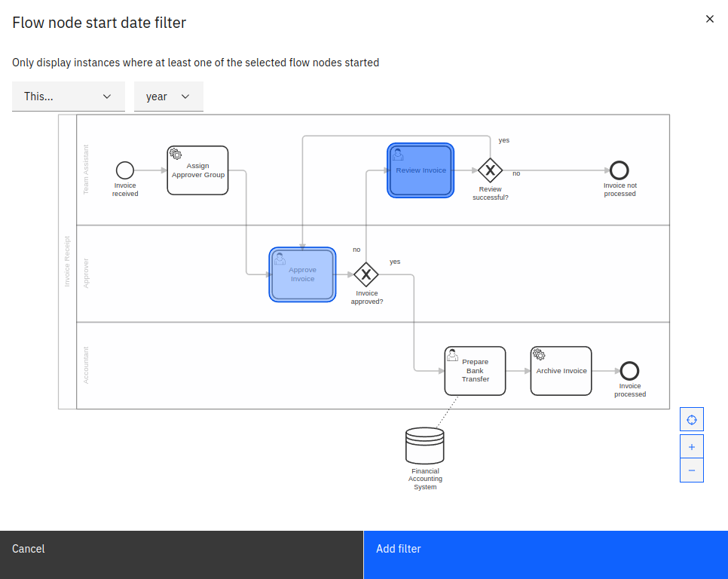The height and width of the screenshot is (579, 728).
Task: Click the Financial Accounting System data store icon
Action: point(424,446)
